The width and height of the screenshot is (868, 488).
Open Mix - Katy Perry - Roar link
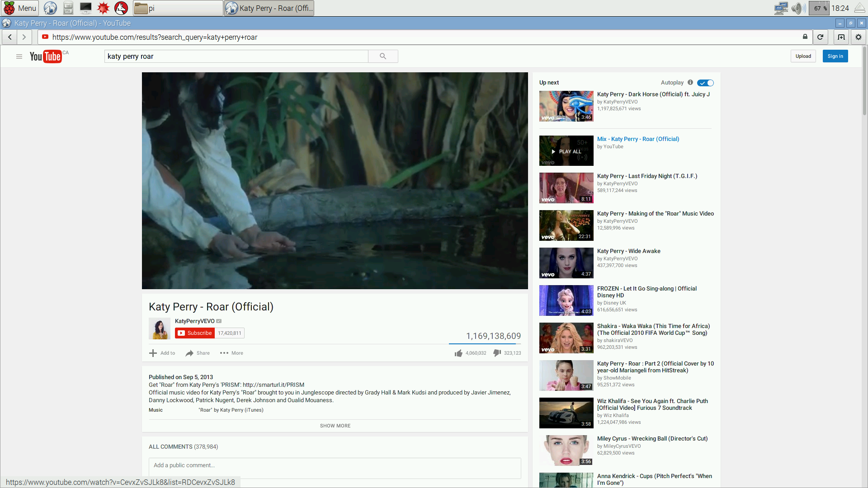[638, 139]
